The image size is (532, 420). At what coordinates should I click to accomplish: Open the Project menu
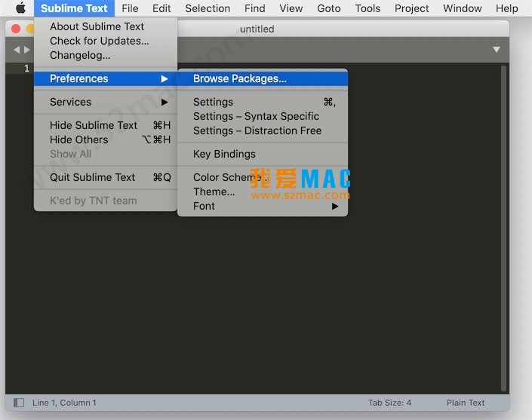(x=411, y=8)
